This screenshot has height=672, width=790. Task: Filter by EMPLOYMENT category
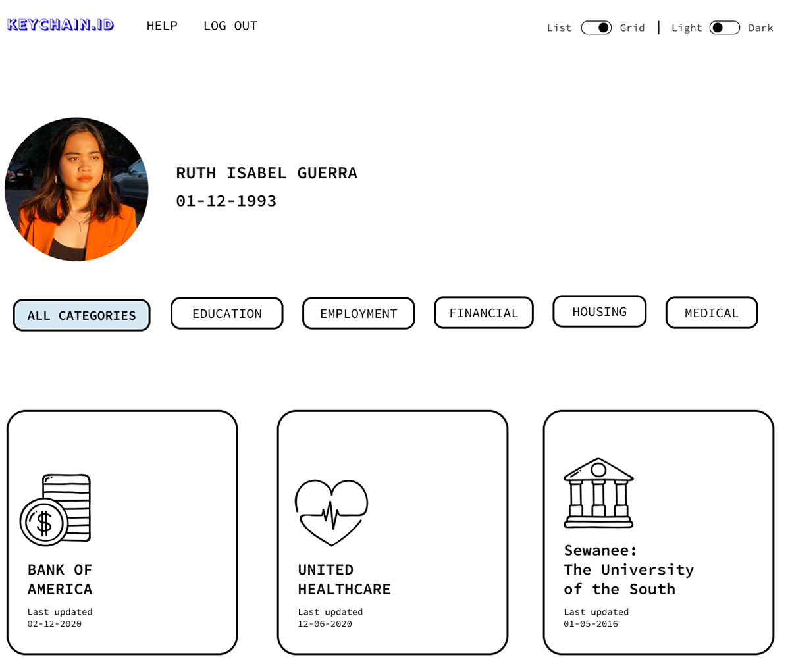coord(359,313)
